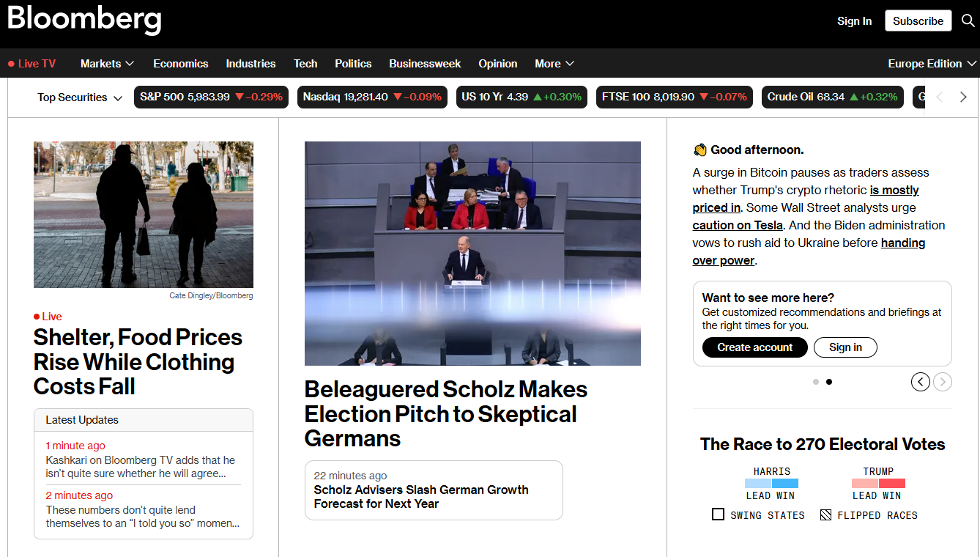The height and width of the screenshot is (557, 980).
Task: Expand the Top Securities selector
Action: click(80, 97)
